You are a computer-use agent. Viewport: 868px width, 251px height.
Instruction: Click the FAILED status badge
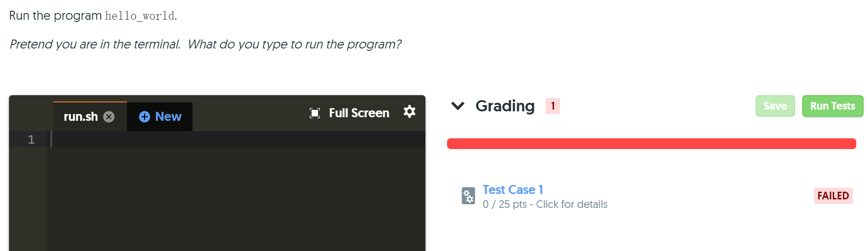click(x=833, y=196)
